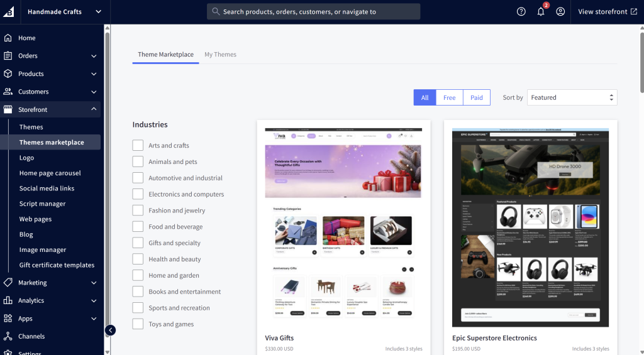Click the Orders sidebar icon
Viewport: 644px width, 355px height.
[8, 55]
